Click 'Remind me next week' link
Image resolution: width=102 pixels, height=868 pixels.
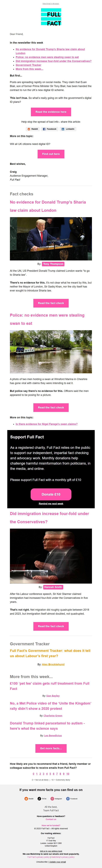pos(51,504)
